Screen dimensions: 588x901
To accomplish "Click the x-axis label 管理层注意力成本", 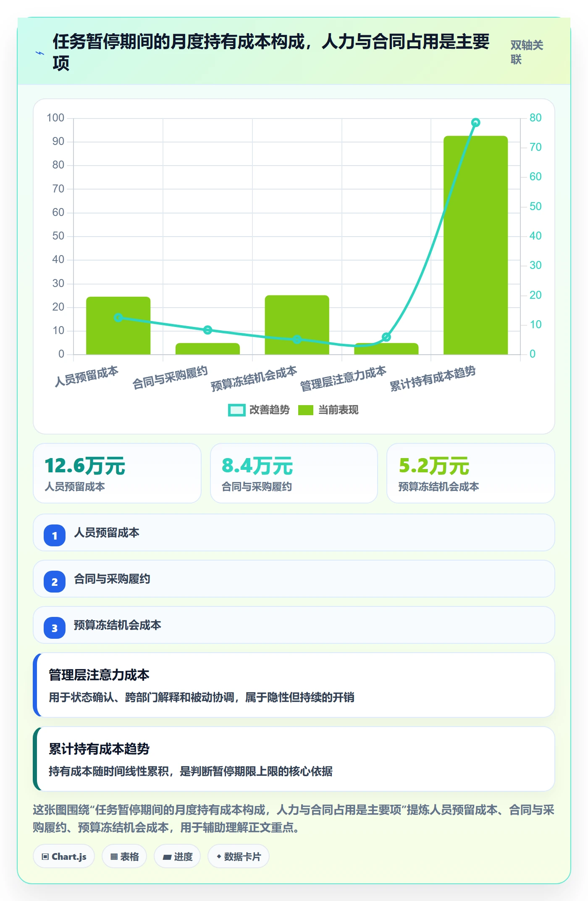I will pyautogui.click(x=343, y=378).
